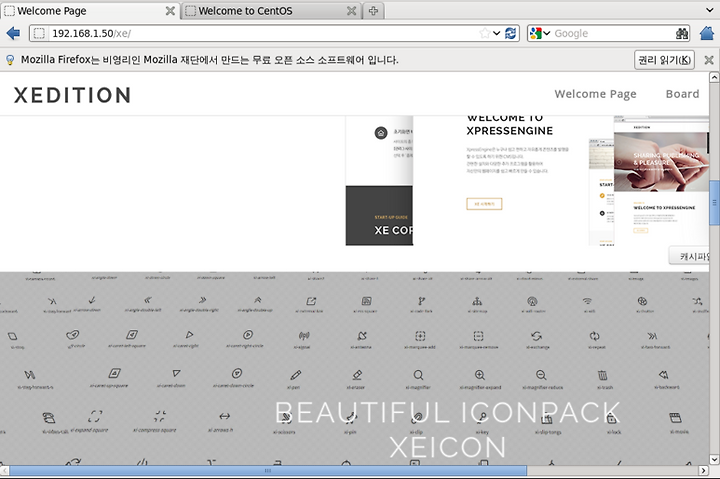
Task: Click the horizontal scrollbar right arrow
Action: pos(703,471)
